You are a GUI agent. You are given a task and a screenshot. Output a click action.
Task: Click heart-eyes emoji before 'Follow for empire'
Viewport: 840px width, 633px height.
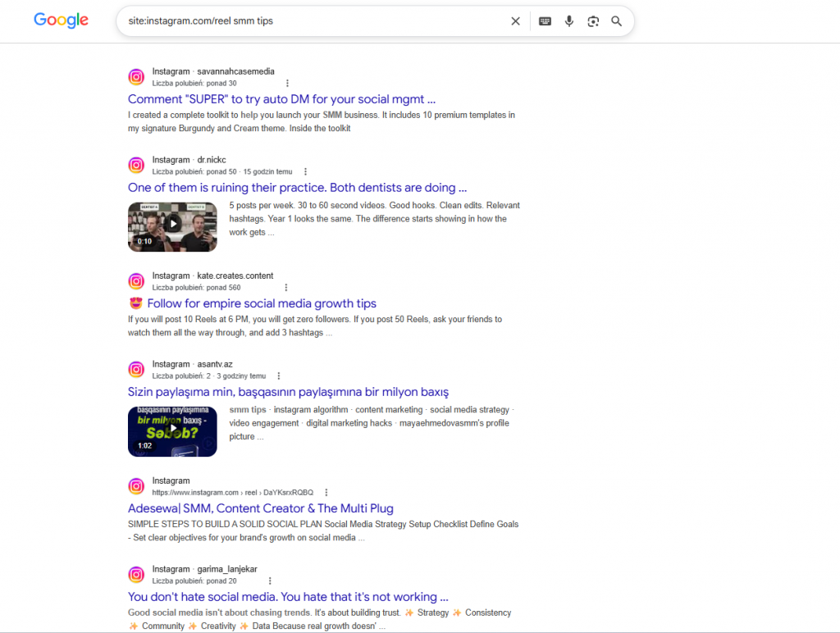(136, 303)
